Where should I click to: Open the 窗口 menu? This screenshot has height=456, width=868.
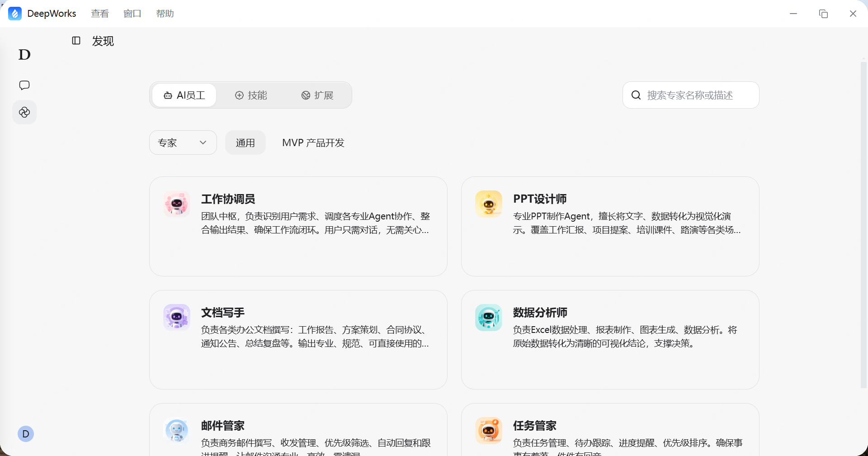(132, 14)
